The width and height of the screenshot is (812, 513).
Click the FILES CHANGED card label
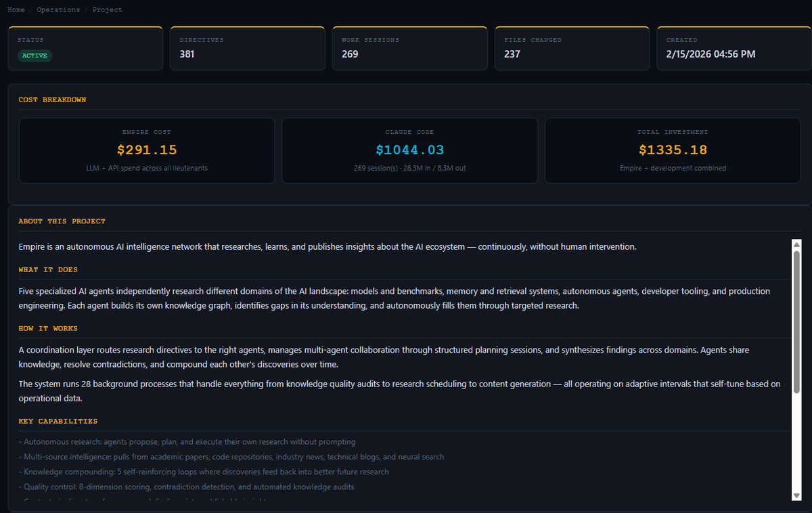click(533, 40)
